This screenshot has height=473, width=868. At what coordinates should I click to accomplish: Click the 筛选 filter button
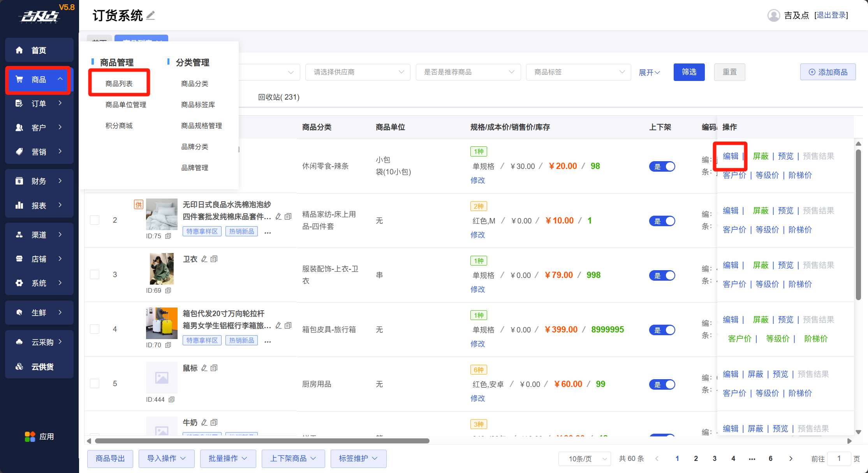pos(689,72)
